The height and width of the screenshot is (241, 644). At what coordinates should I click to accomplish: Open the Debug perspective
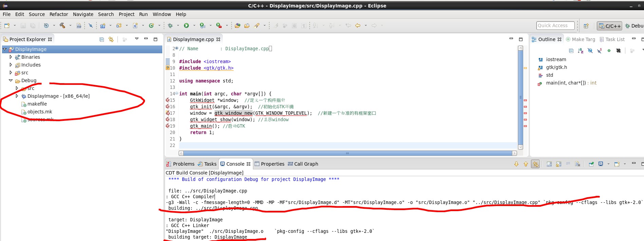coord(634,26)
